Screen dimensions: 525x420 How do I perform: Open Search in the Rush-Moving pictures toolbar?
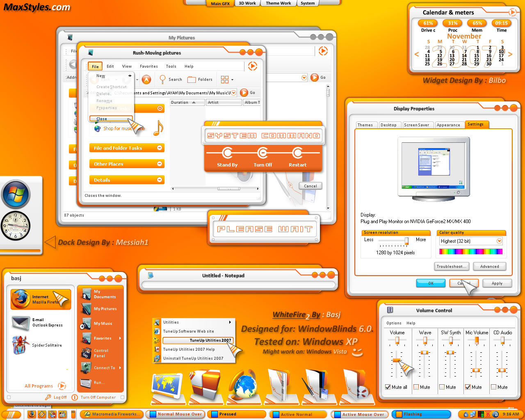pyautogui.click(x=171, y=80)
